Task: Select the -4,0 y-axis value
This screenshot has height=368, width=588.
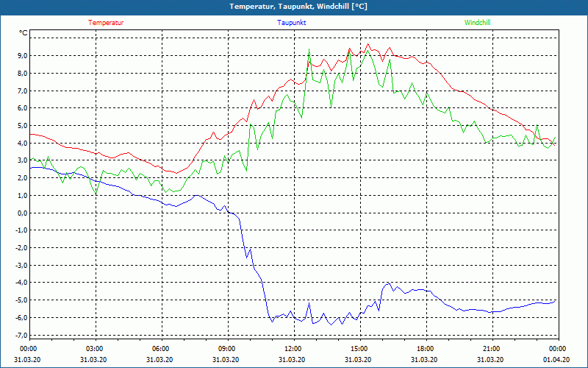Action: tap(21, 283)
